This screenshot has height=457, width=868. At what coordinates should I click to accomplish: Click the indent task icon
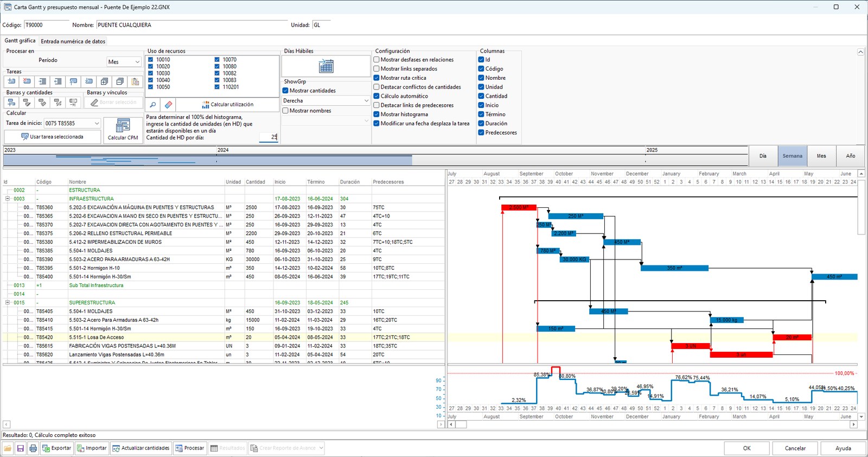click(x=42, y=81)
